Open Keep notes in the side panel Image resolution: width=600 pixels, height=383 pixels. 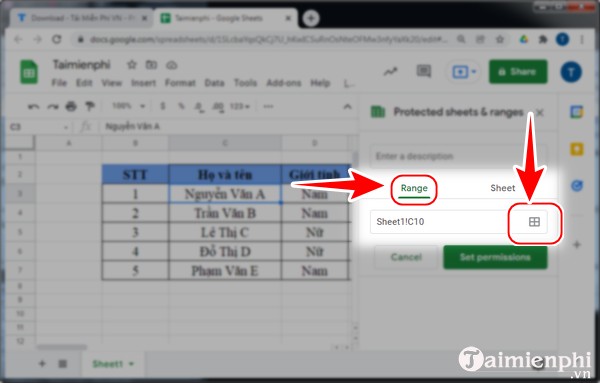point(577,149)
